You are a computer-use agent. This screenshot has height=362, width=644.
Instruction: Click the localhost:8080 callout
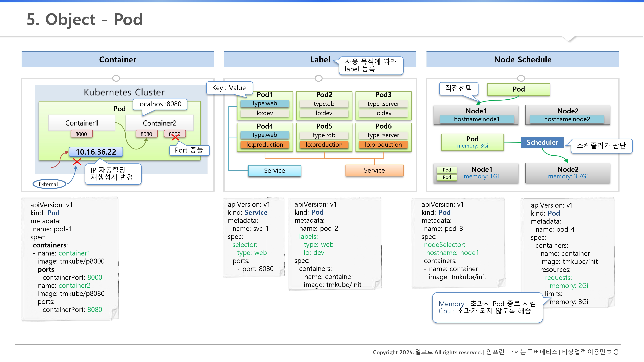coord(160,104)
